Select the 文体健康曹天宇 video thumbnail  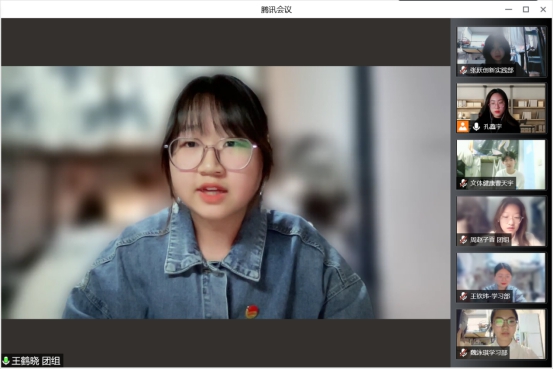(x=501, y=164)
